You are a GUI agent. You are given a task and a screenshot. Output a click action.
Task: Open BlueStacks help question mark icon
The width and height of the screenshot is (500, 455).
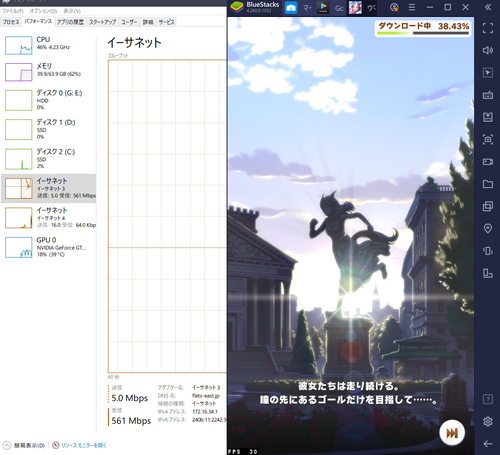pyautogui.click(x=488, y=399)
